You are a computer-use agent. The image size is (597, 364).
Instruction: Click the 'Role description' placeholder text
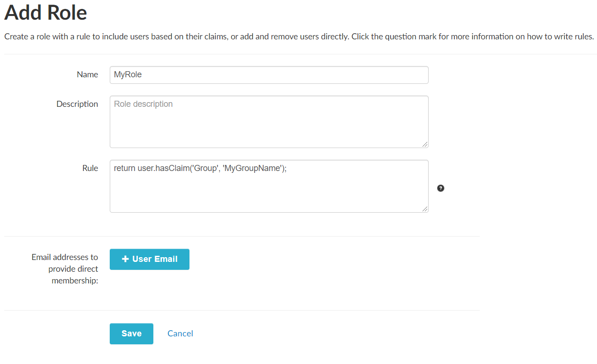(144, 104)
